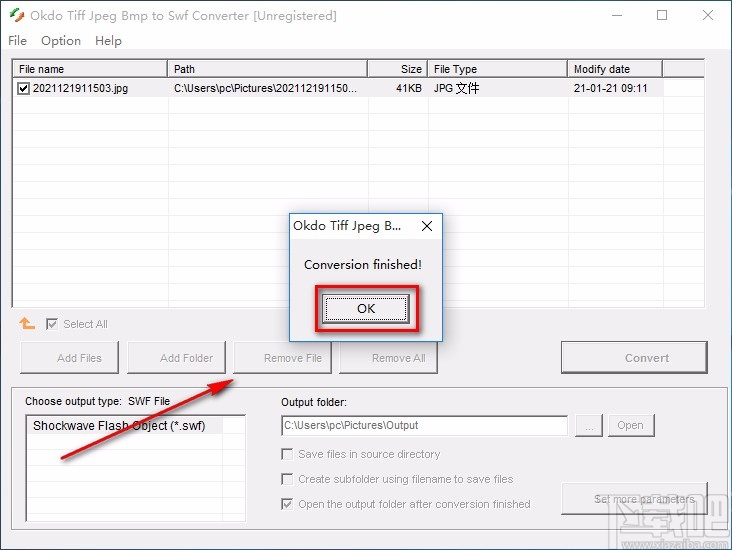Click the app logo in the title bar
The image size is (732, 550).
click(17, 15)
